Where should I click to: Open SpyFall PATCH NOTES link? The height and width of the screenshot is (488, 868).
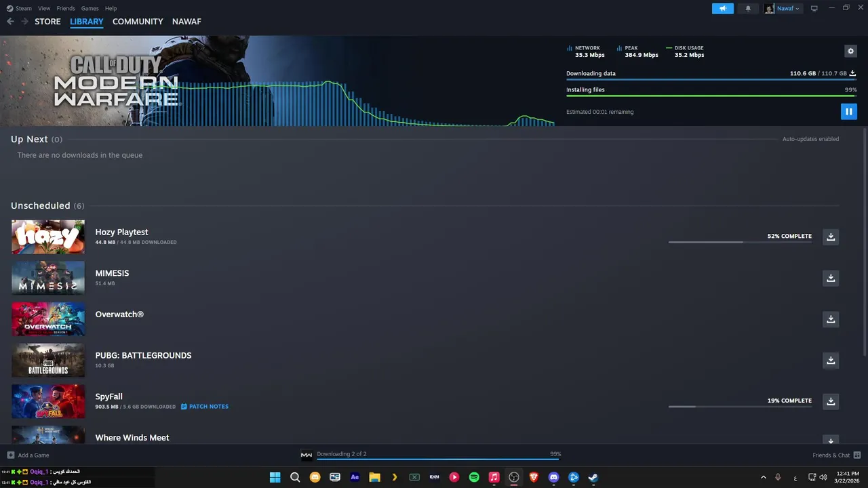[205, 407]
